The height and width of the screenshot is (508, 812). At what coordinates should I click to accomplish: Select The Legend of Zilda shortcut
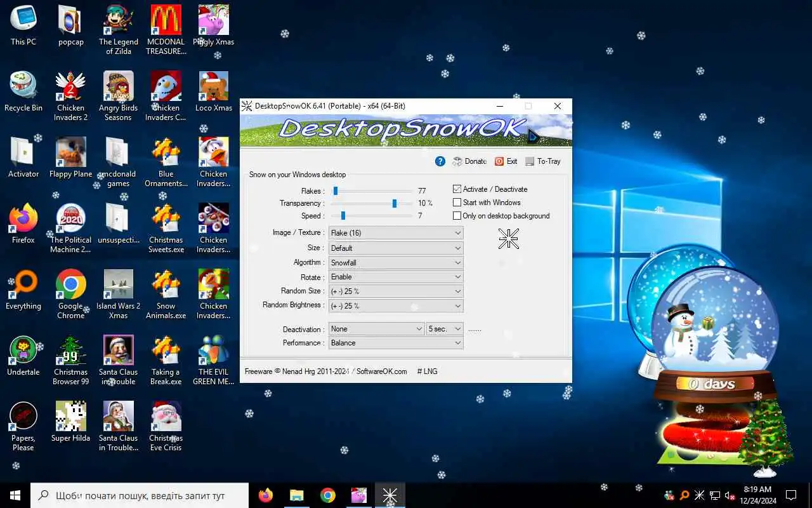click(119, 30)
